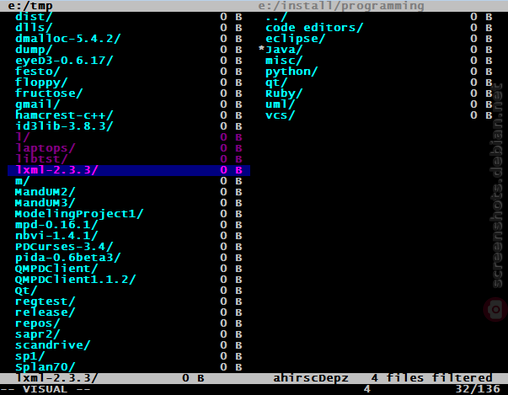Click the VISUAL mode indicator

[x=45, y=389]
